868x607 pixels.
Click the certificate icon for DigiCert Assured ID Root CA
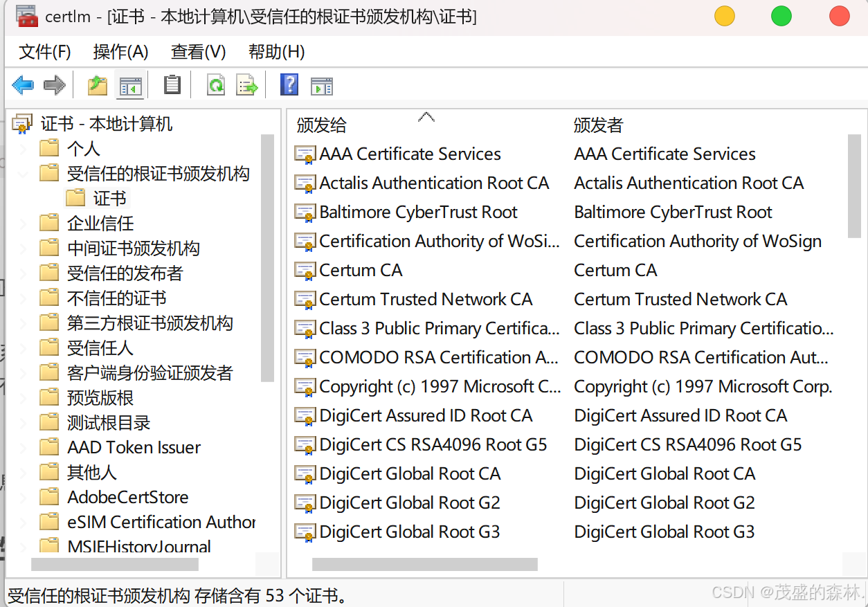[x=305, y=416]
